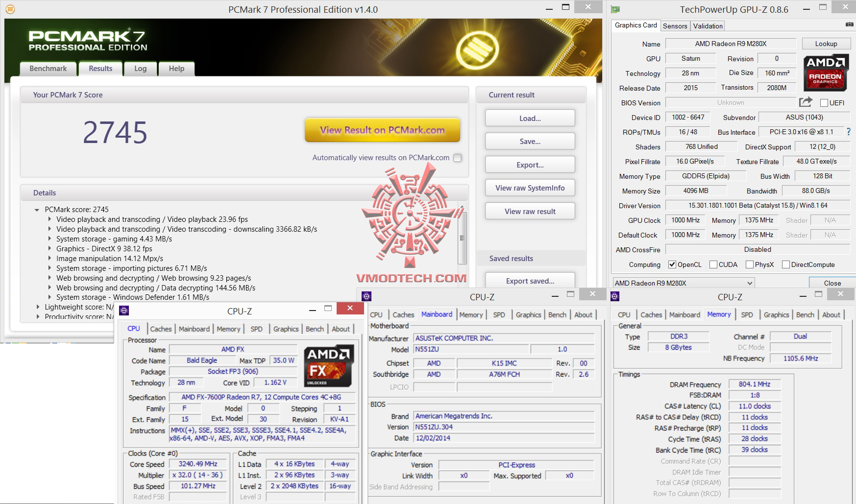Click View Result on PCMark.com button
856x504 pixels.
point(382,130)
